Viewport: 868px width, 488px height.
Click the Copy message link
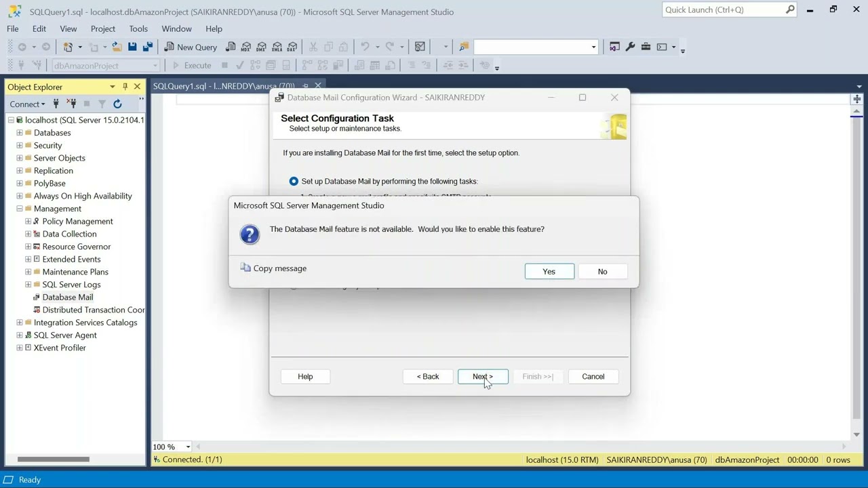(280, 268)
